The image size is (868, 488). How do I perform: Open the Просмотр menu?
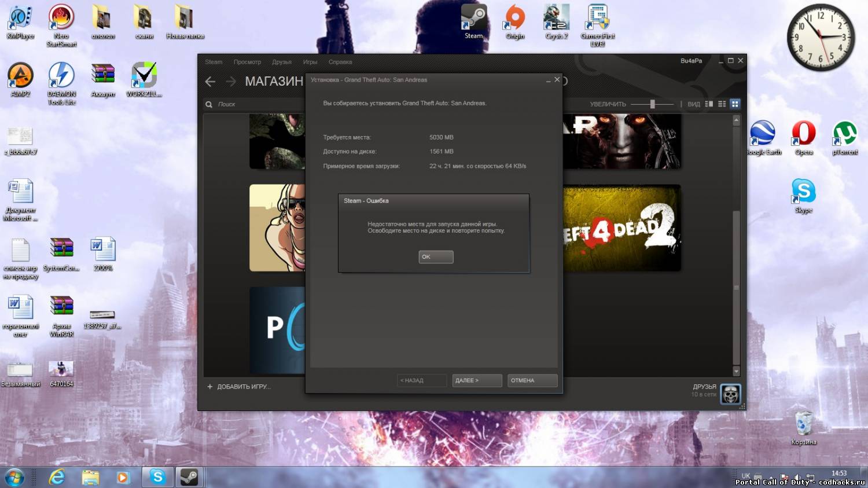pyautogui.click(x=247, y=62)
